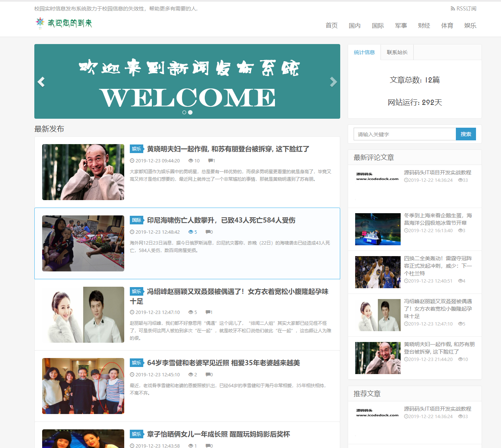Click the carousel previous arrow

[x=41, y=82]
